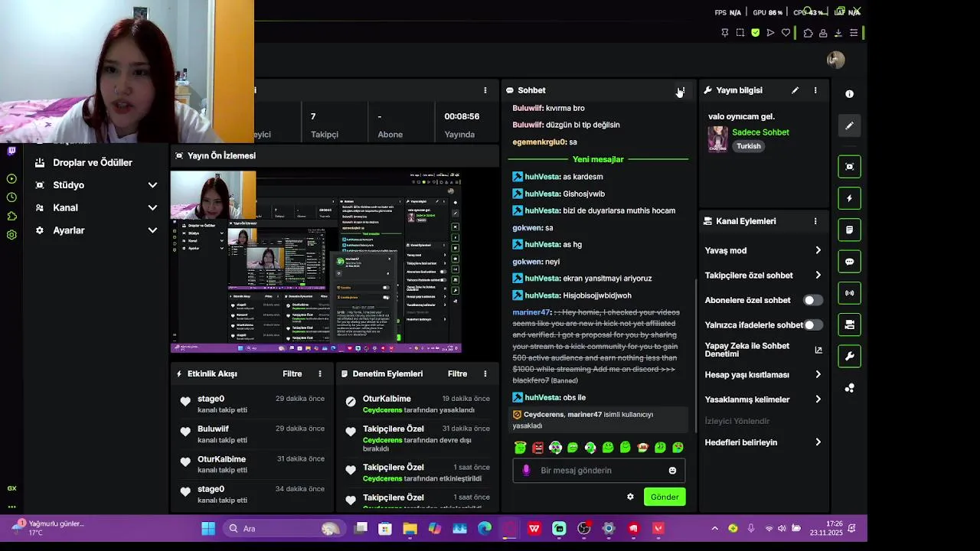Viewport: 980px width, 551px height.
Task: Open the user avatar profile menu
Action: 836,60
